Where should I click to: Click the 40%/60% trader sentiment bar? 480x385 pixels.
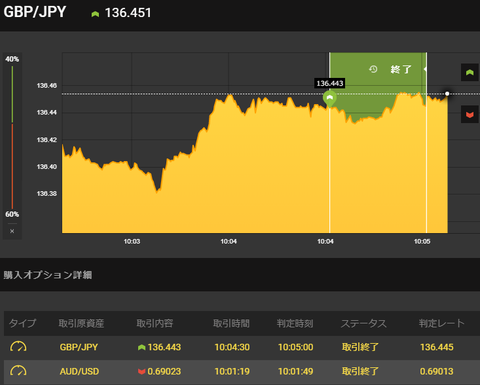pos(12,137)
